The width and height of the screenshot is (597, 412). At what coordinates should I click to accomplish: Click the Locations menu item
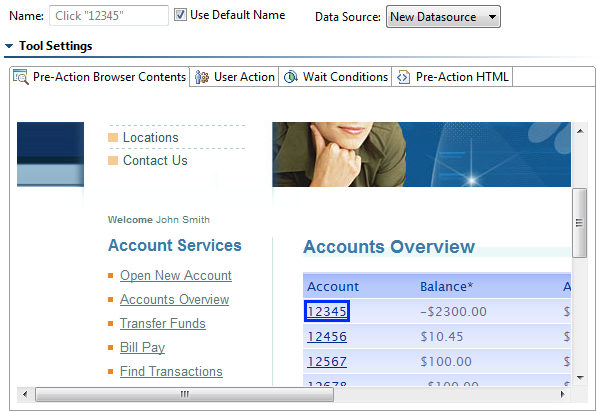[151, 137]
